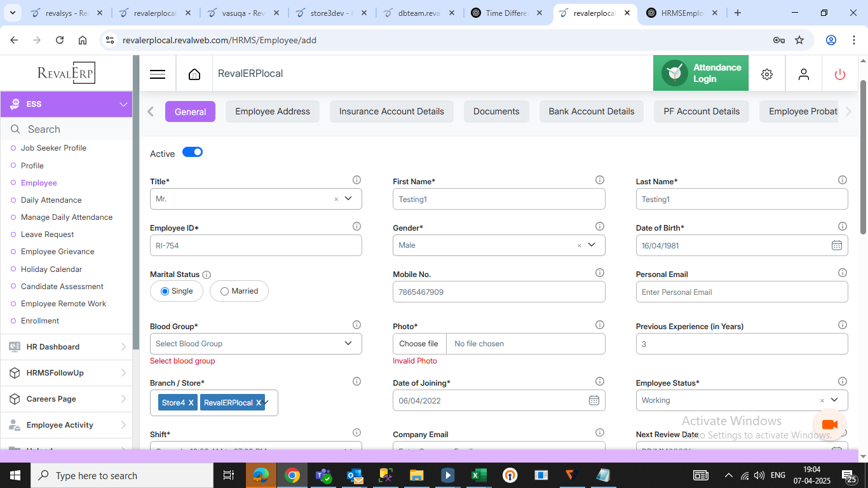This screenshot has width=868, height=488.
Task: Select the Married marital status option
Action: [224, 291]
